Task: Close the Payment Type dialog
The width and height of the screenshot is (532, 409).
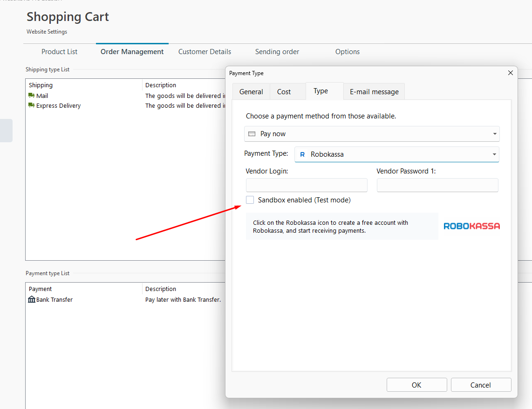Action: pyautogui.click(x=510, y=73)
